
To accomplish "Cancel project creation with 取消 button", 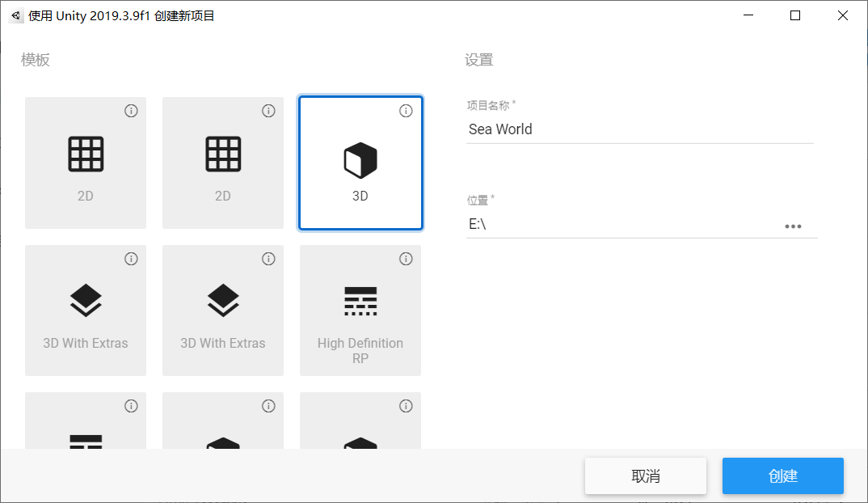I will [x=645, y=476].
